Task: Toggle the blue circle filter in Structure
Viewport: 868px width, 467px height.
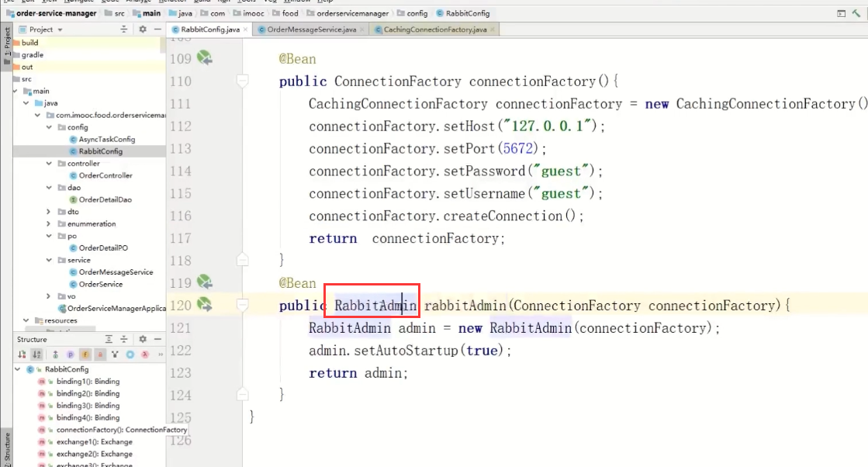Action: pyautogui.click(x=130, y=354)
